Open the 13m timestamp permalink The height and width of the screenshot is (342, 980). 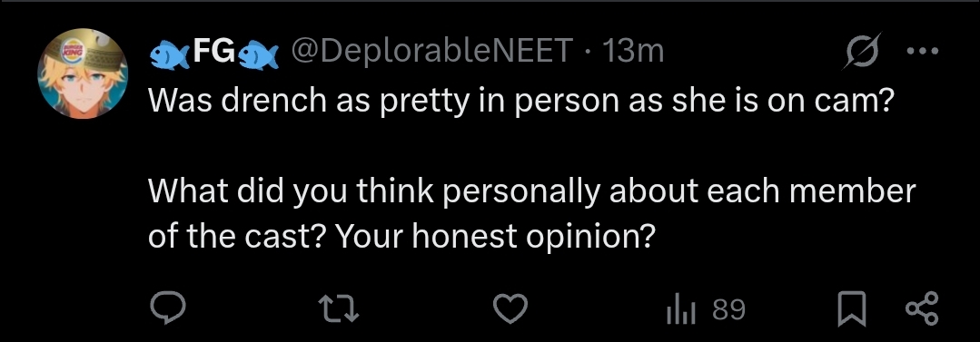[632, 52]
